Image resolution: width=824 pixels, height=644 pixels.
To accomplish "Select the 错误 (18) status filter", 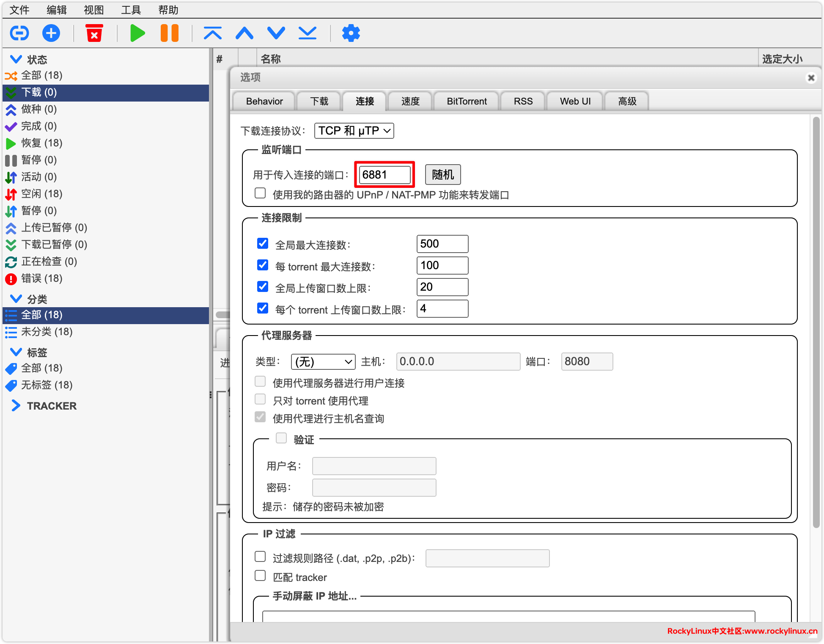I will pos(41,278).
